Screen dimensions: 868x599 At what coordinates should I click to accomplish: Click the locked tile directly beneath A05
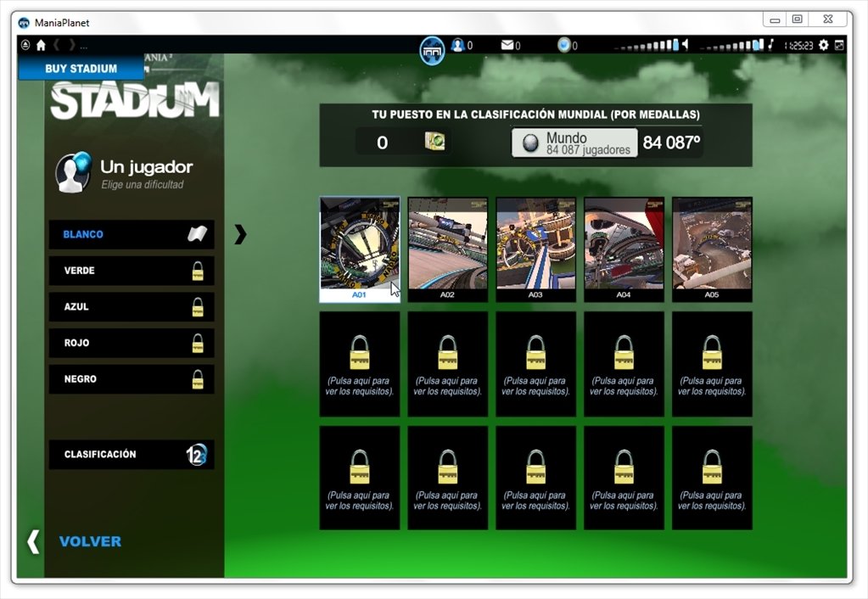tap(712, 364)
